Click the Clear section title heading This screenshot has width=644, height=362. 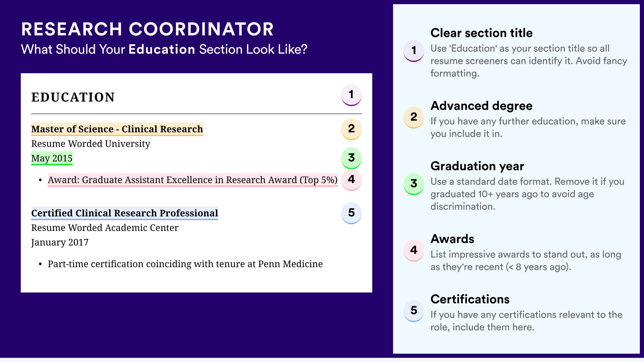(x=482, y=33)
